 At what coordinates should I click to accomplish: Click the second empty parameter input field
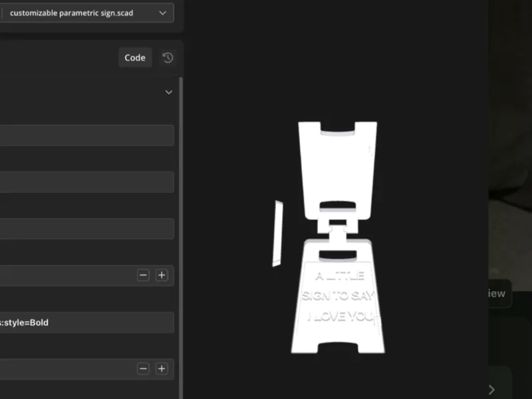click(x=87, y=182)
